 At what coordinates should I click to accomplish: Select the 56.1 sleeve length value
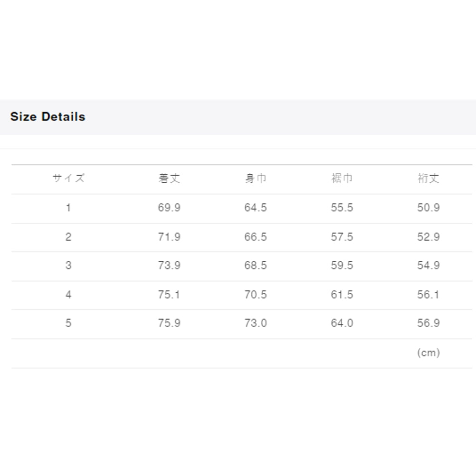click(x=428, y=295)
